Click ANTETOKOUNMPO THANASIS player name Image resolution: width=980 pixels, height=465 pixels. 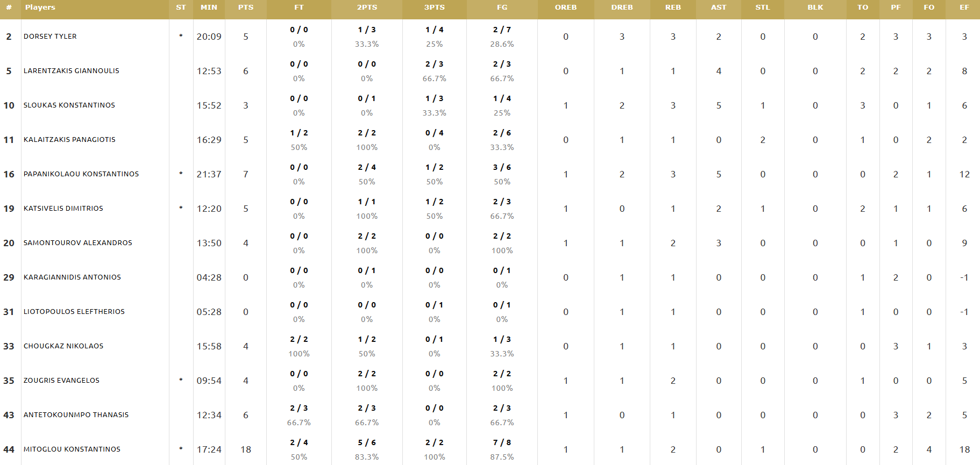click(x=76, y=415)
